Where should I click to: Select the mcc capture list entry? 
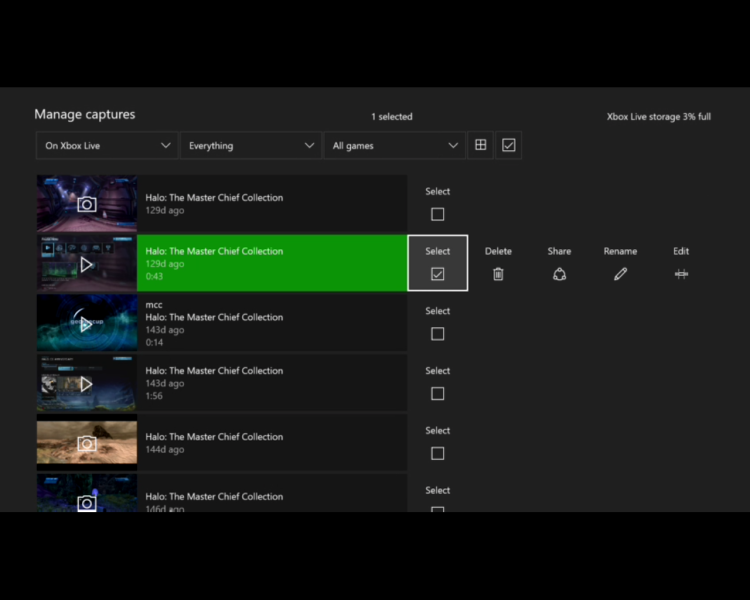[271, 324]
